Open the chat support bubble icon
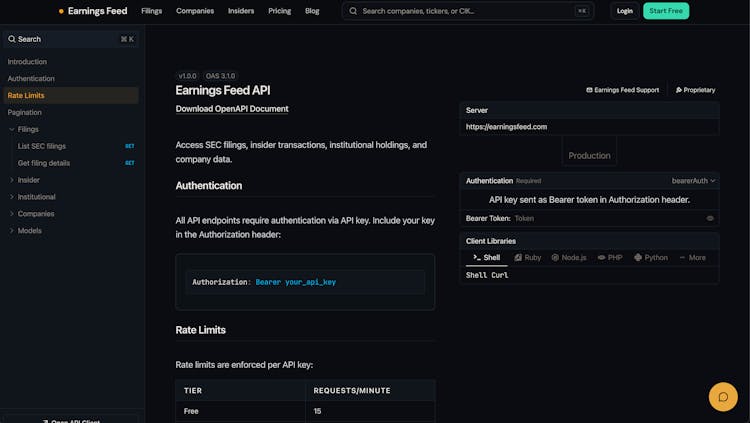Viewport: 750px width, 423px height. click(722, 397)
